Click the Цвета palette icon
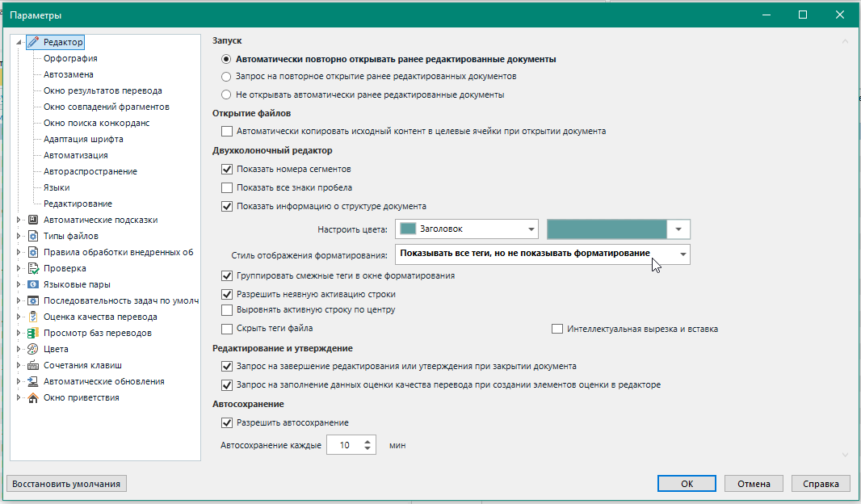Image resolution: width=861 pixels, height=504 pixels. click(33, 349)
